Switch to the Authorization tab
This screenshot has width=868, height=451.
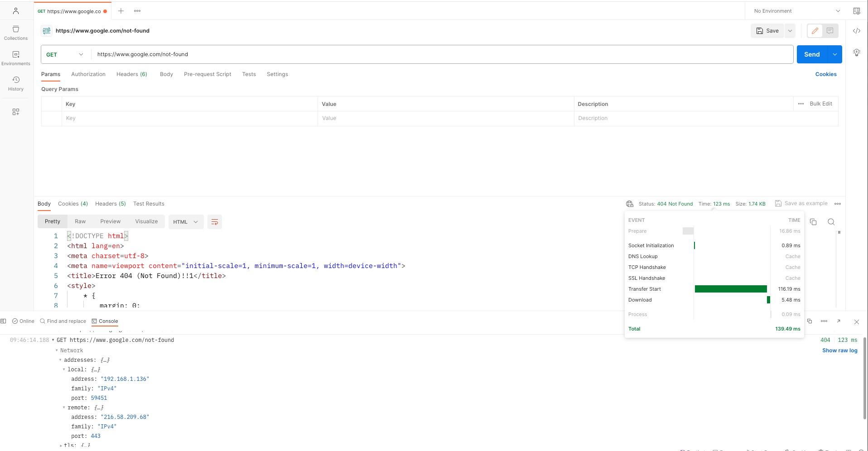(88, 74)
